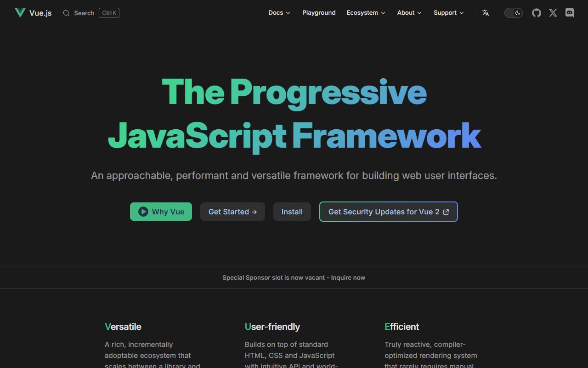Expand the About dropdown menu

coord(409,13)
